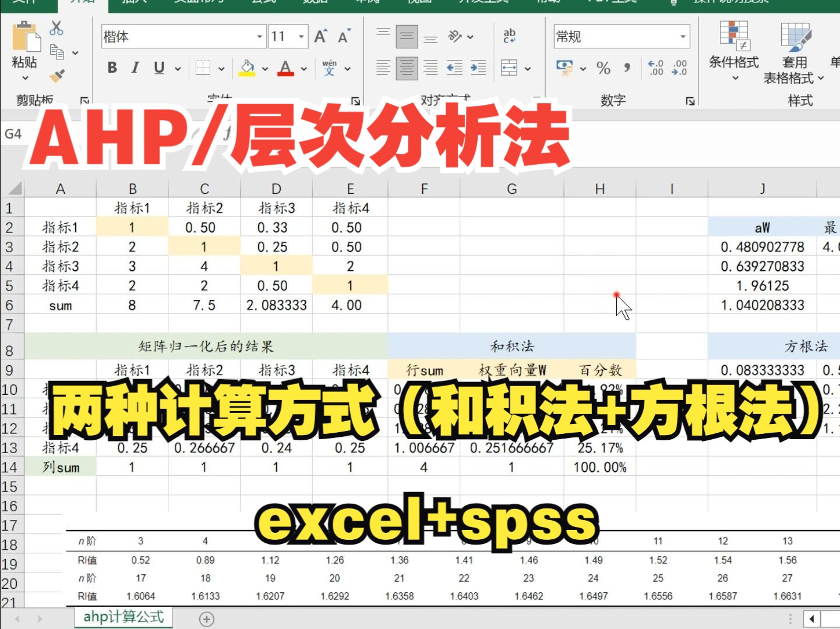The image size is (840, 629).
Task: Toggle center horizontal alignment
Action: tap(407, 68)
